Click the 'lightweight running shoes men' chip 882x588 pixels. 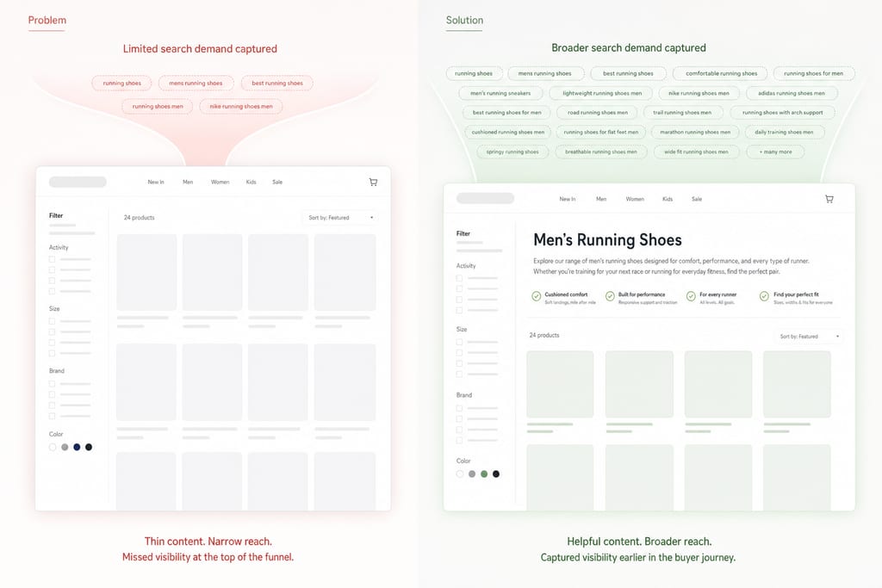[x=602, y=93]
